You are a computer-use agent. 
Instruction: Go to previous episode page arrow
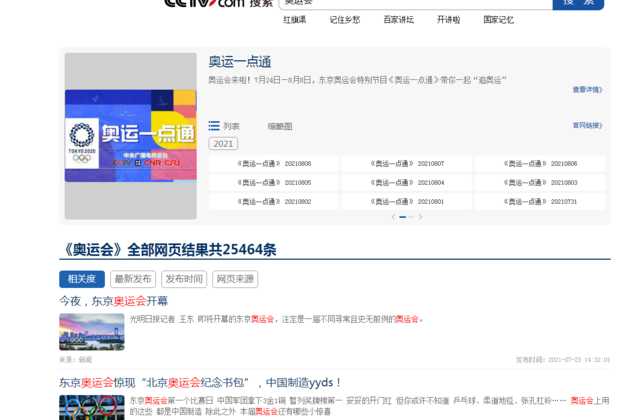(393, 217)
